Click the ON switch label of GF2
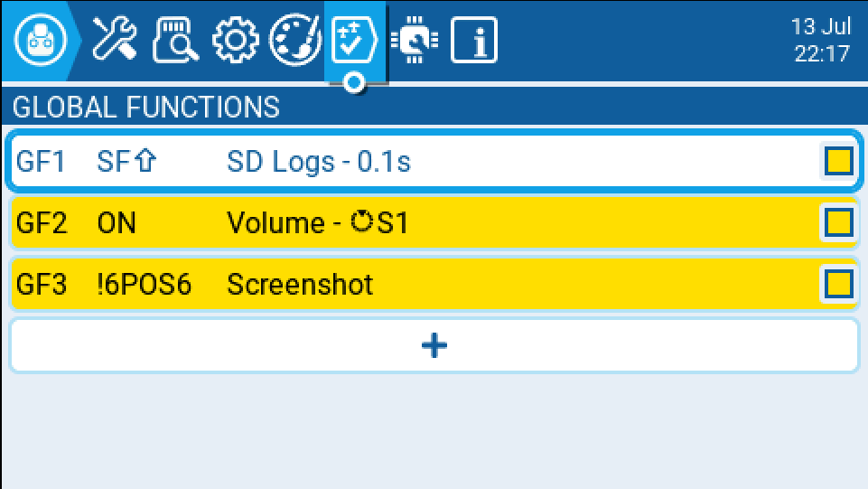The width and height of the screenshot is (868, 489). (x=117, y=222)
